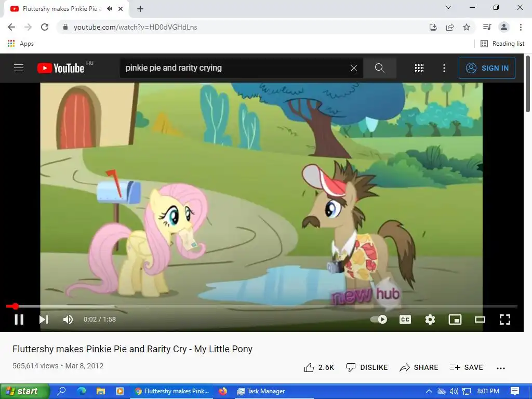Open File Explorer from taskbar

click(101, 391)
